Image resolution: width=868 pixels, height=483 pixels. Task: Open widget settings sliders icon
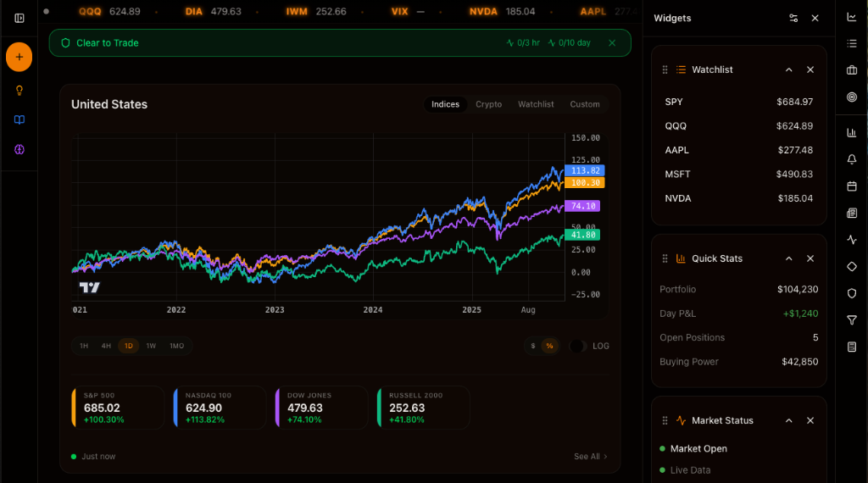pos(793,18)
